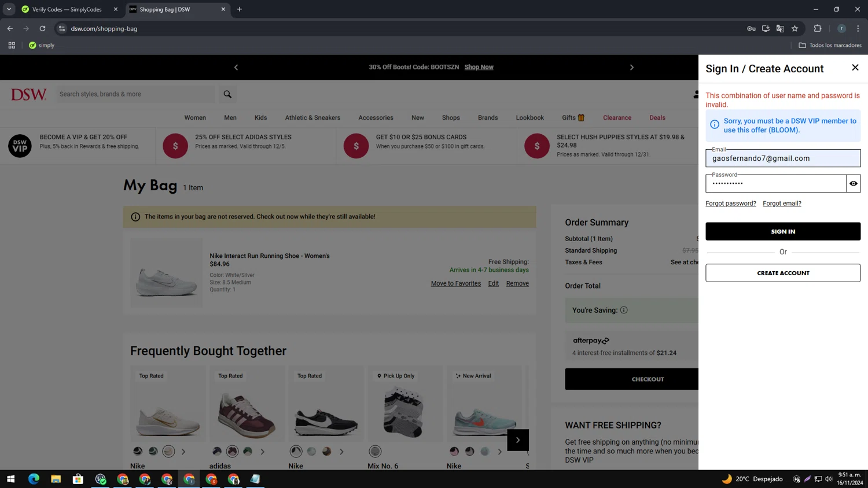
Task: Switch to Verify Codes SimplyCodes tab
Action: point(67,9)
